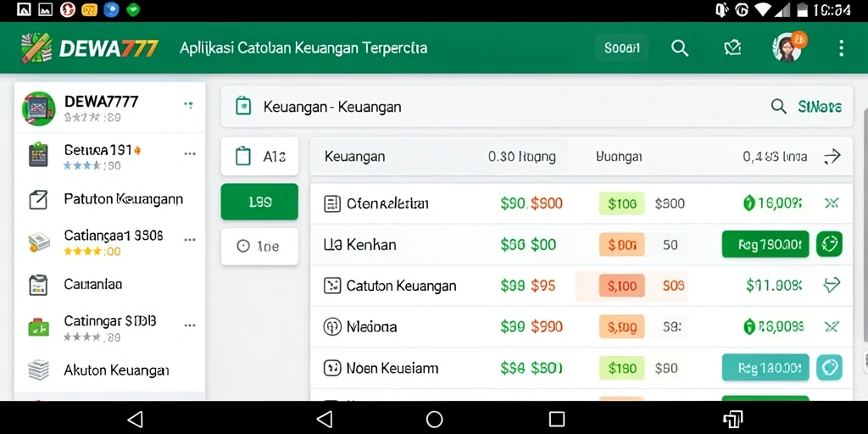The width and height of the screenshot is (868, 434).
Task: Open more options for Catiangaa1 9306
Action: 190,240
